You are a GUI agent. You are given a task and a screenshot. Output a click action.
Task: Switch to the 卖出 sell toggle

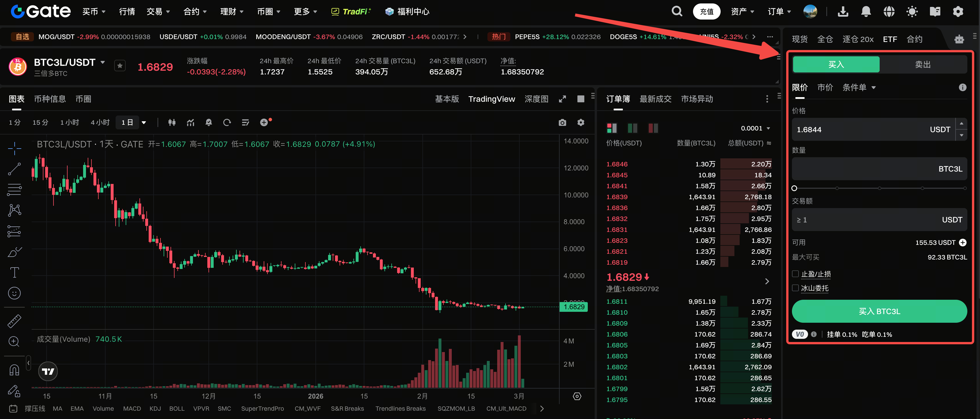(922, 65)
